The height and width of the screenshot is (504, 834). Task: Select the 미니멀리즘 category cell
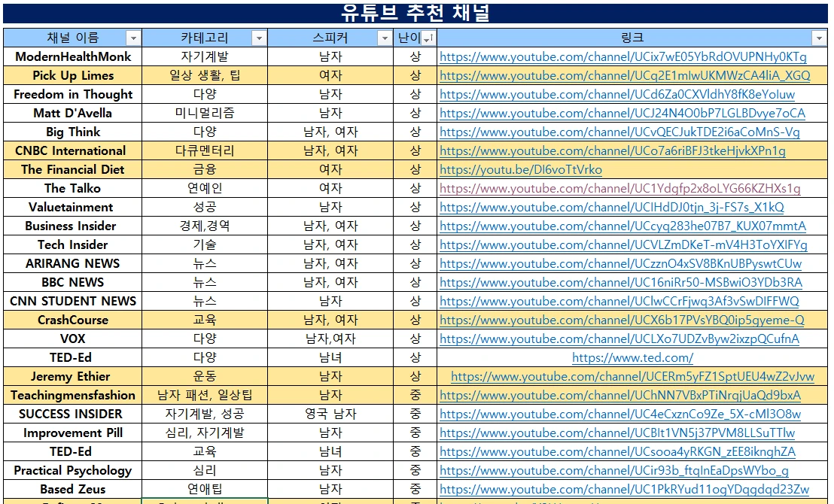coord(205,114)
